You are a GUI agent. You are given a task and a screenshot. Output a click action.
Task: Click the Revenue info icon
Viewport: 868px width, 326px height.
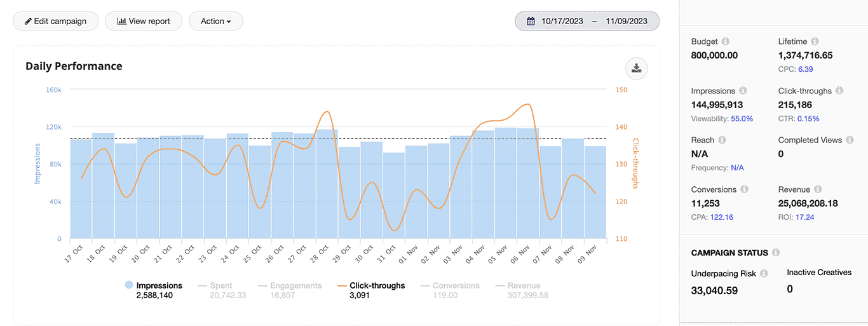pos(818,189)
